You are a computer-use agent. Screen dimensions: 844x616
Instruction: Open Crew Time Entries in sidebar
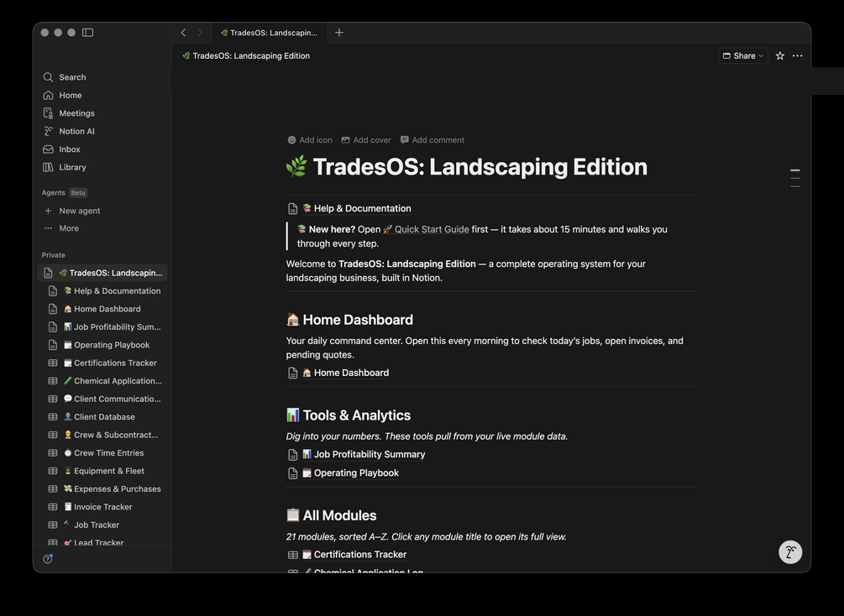tap(102, 453)
